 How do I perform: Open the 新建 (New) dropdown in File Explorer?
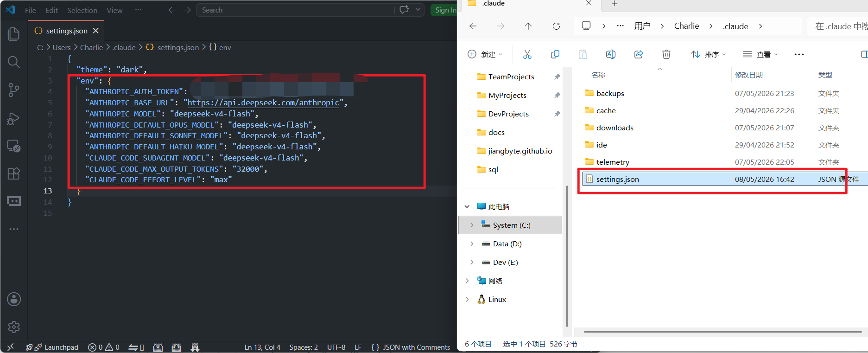pyautogui.click(x=485, y=54)
